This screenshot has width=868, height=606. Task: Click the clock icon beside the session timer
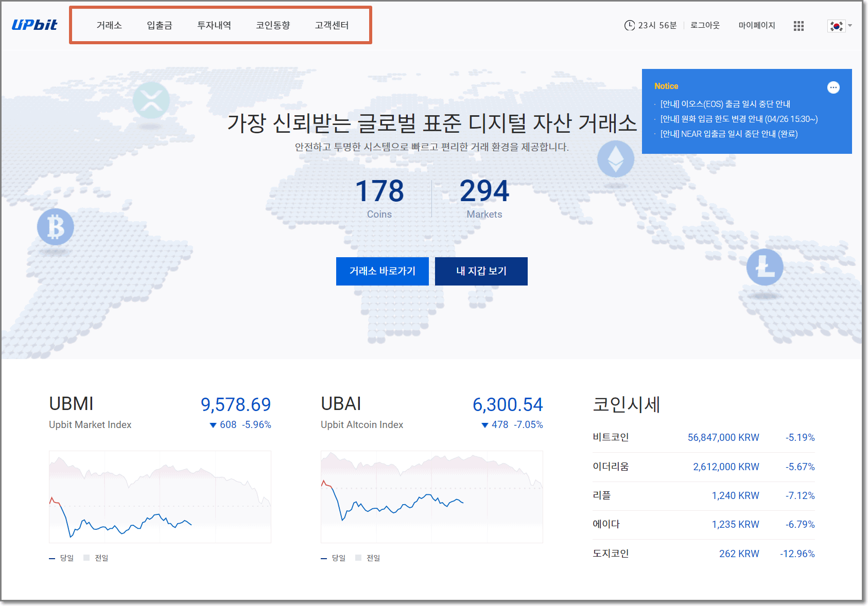pos(629,25)
